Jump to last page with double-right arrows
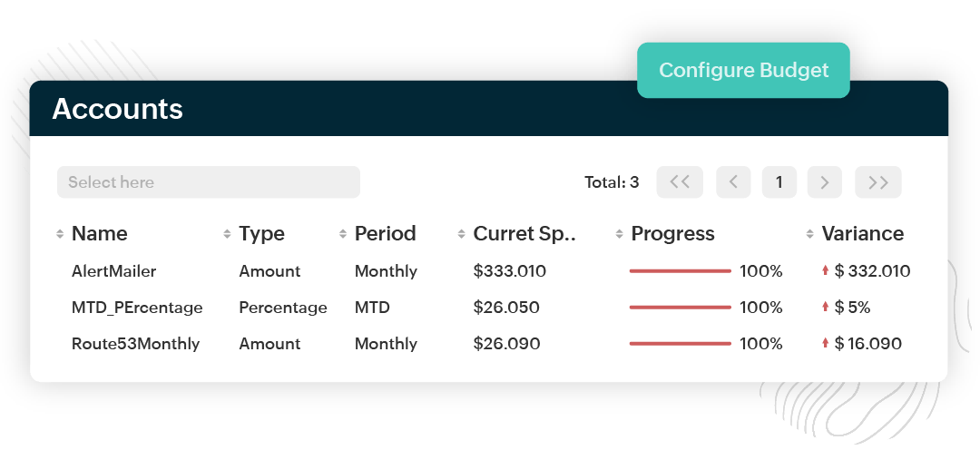 (x=877, y=182)
